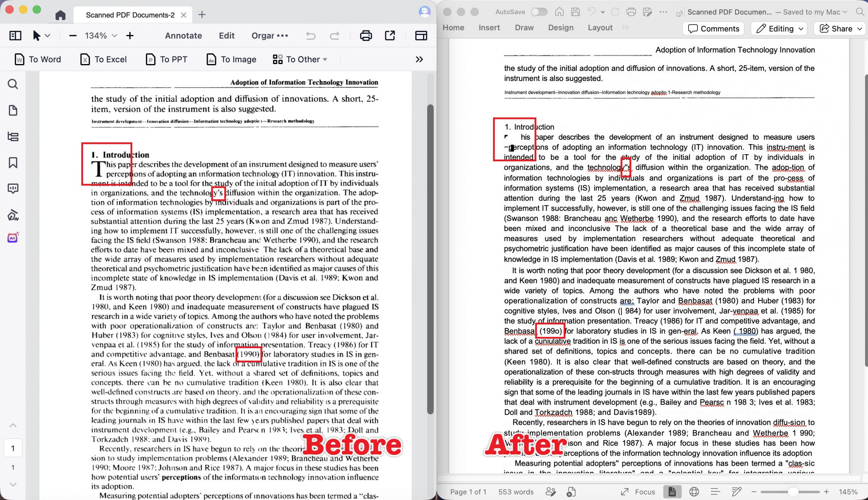
Task: Click the zoom in plus in Word status bar
Action: [x=826, y=492]
